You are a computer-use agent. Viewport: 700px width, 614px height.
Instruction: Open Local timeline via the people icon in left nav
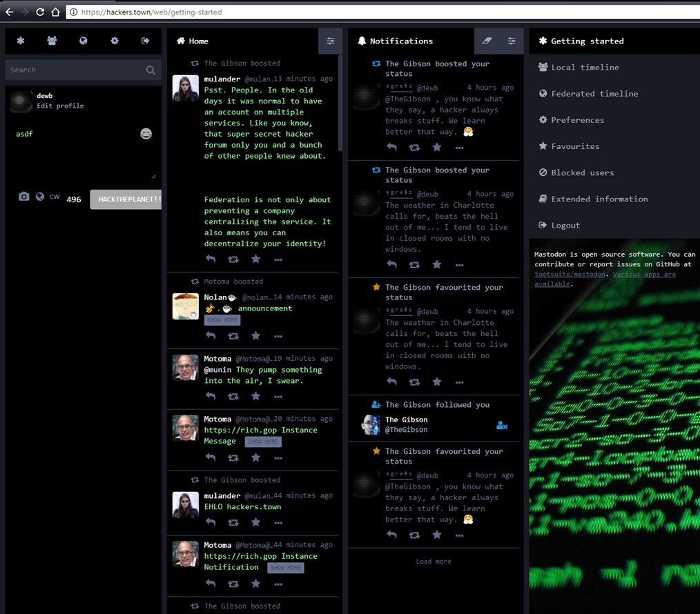[x=52, y=41]
